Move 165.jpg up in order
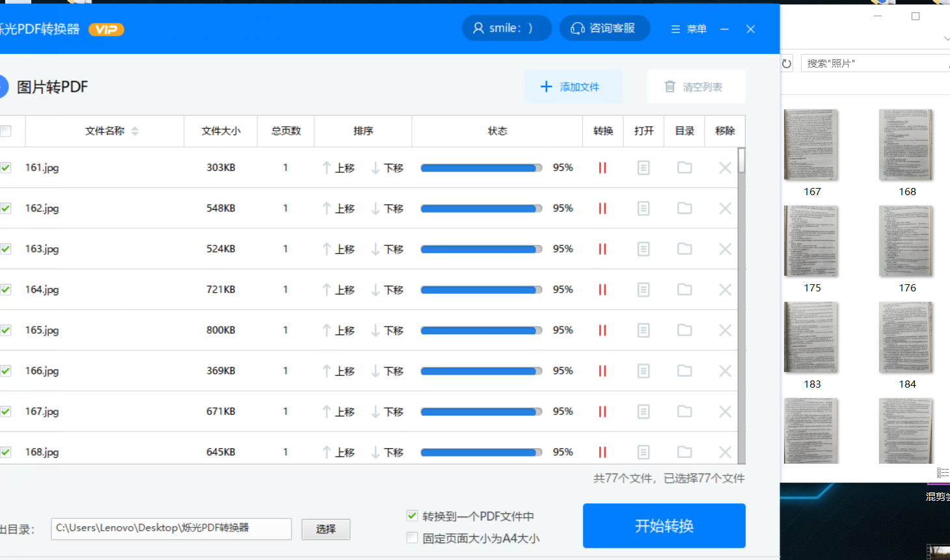This screenshot has height=560, width=950. point(338,330)
